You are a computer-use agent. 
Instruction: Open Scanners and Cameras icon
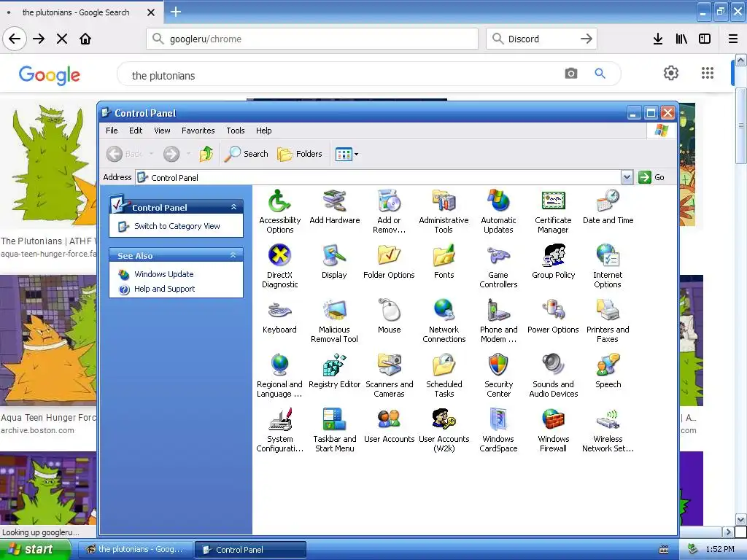coord(390,376)
